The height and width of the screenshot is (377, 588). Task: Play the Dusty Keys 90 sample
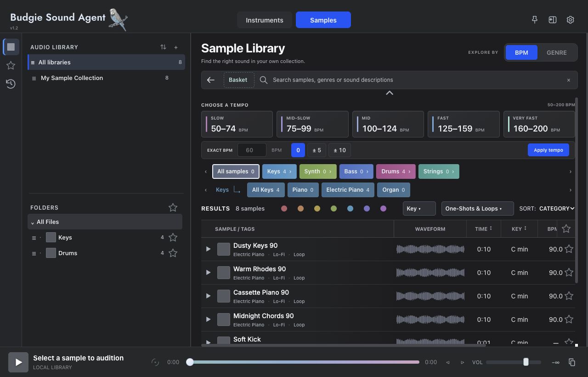coord(208,249)
